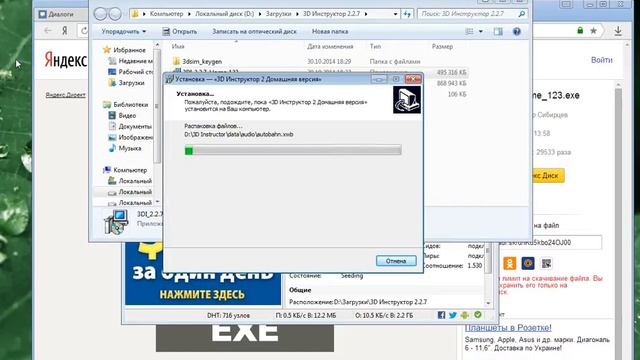
Task: Click НАЖМИТЕ ЗДЕСЬ banner ad
Action: (202, 295)
